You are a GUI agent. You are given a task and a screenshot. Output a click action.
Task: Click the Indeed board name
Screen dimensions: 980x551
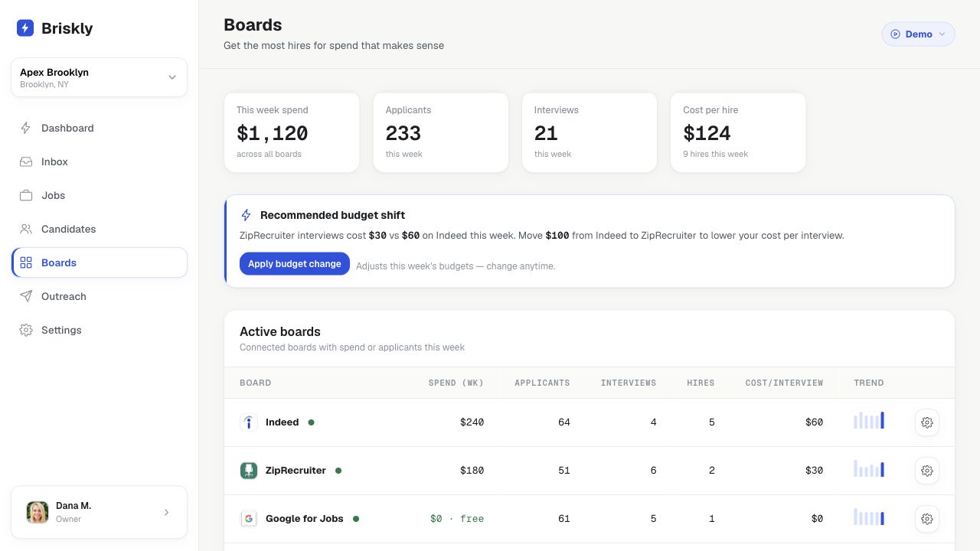pos(282,422)
